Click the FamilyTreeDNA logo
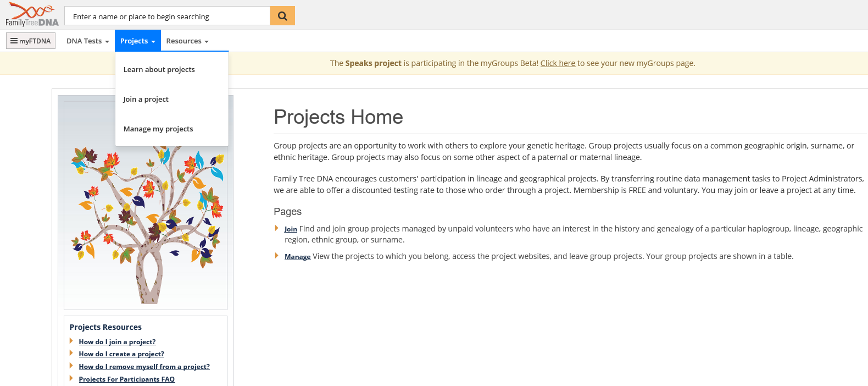This screenshot has width=868, height=386. [32, 15]
